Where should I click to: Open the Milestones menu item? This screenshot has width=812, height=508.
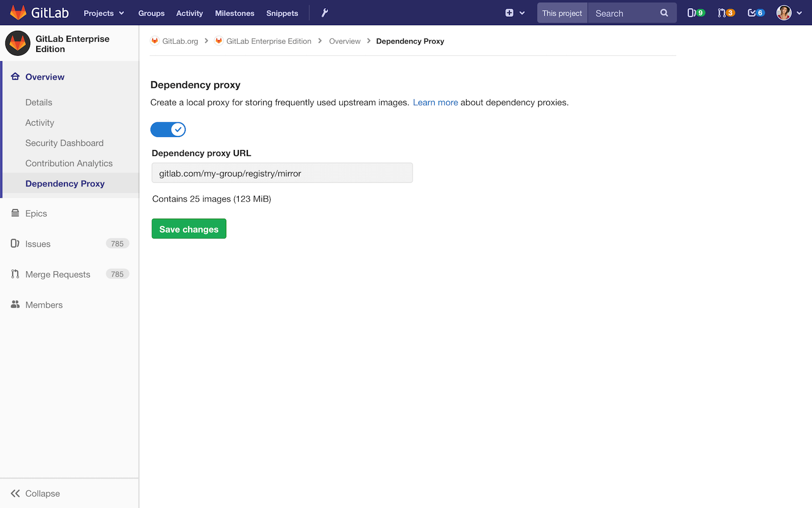pyautogui.click(x=234, y=13)
